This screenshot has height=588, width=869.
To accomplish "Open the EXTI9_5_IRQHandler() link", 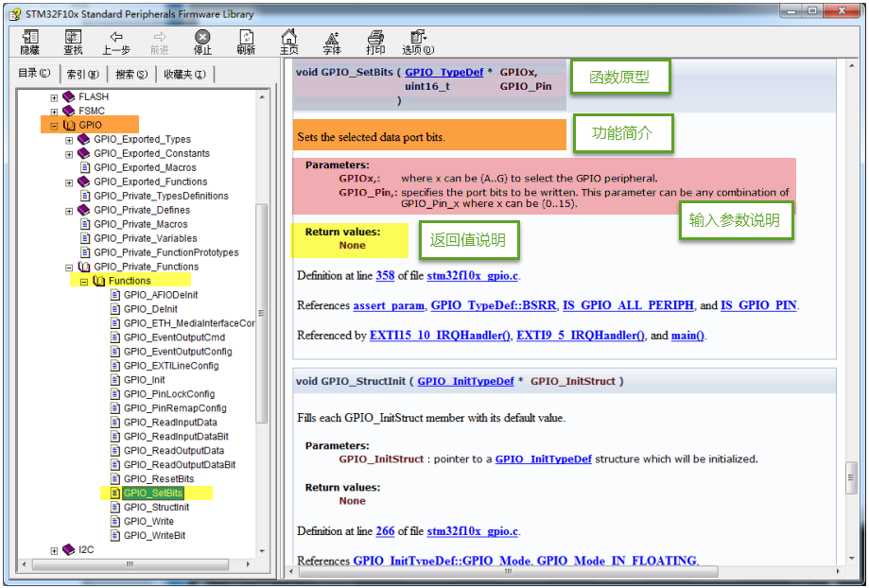I will (x=581, y=336).
